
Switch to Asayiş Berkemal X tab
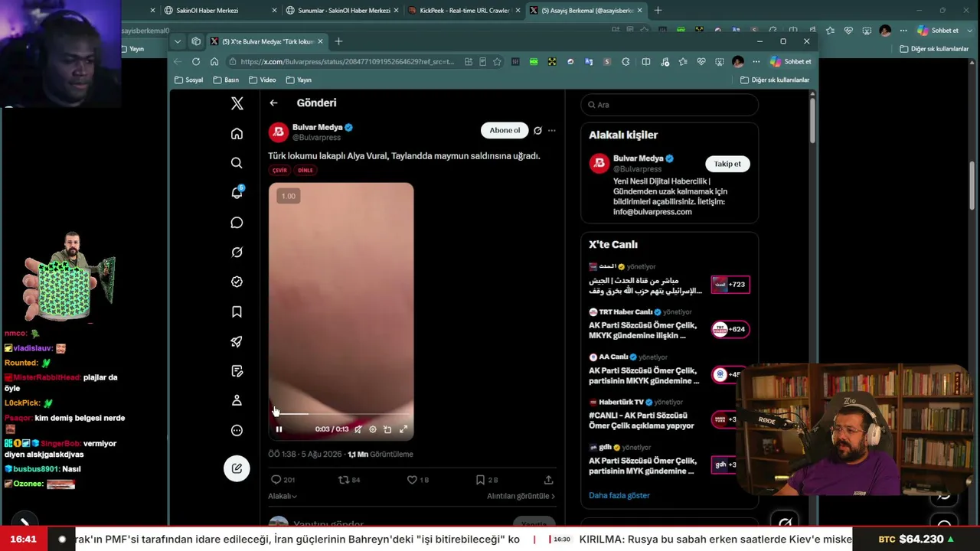(586, 11)
